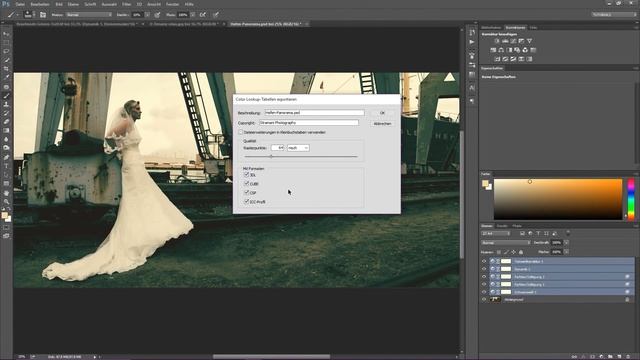Click the Rasterpunkte quality slider

pos(301,156)
